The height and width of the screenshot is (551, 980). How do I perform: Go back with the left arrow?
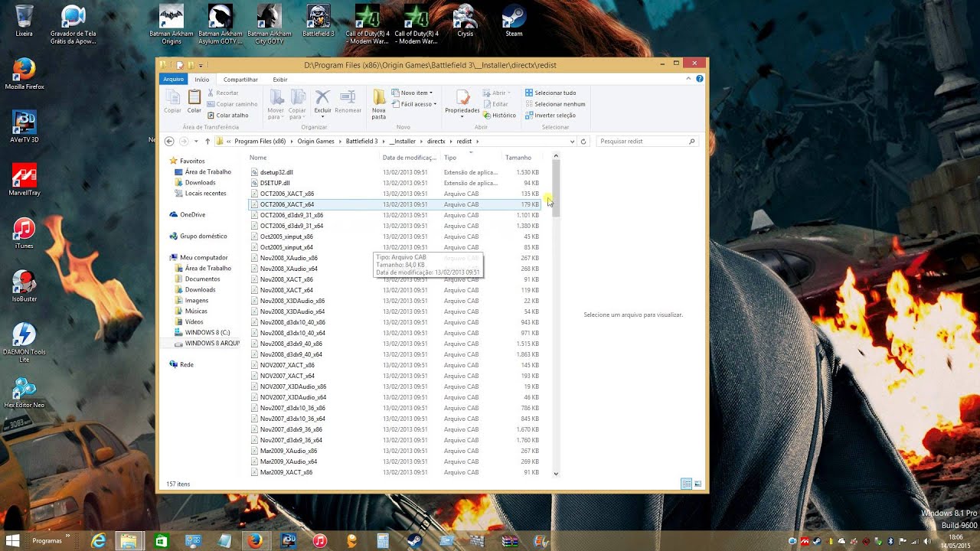pos(169,142)
